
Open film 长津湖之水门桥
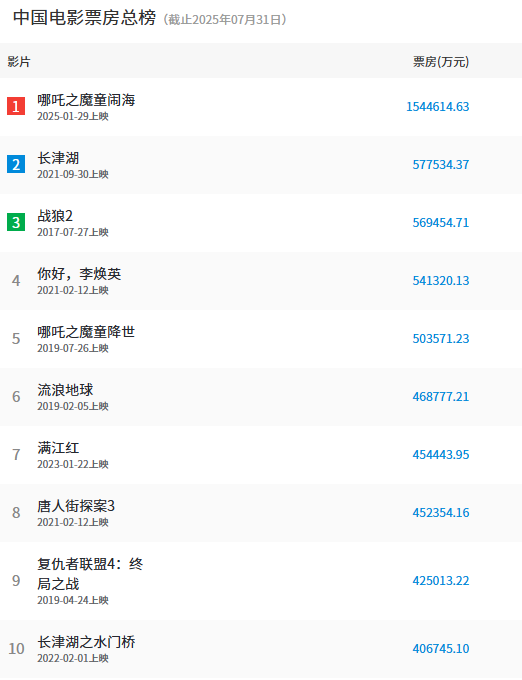[x=86, y=642]
